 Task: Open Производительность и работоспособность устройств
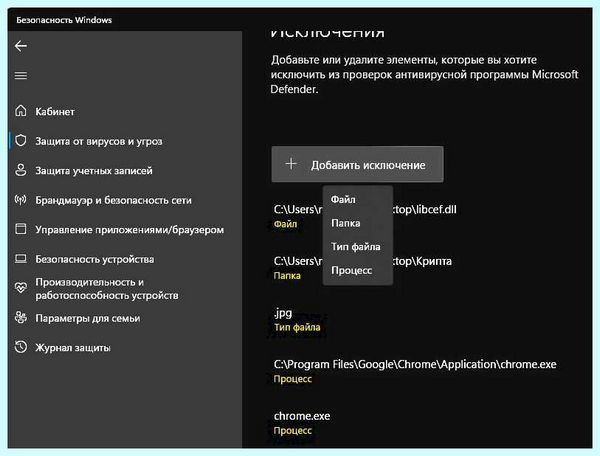coord(107,289)
